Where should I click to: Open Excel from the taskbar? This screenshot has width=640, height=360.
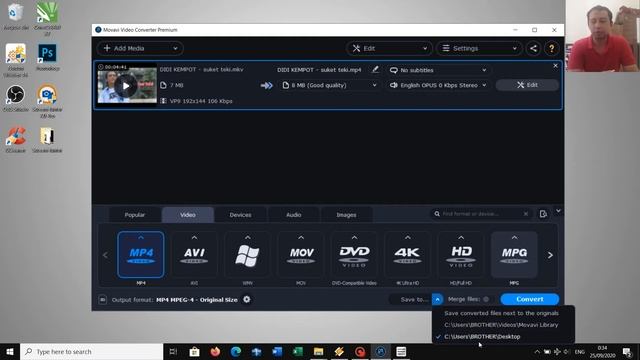(x=298, y=351)
